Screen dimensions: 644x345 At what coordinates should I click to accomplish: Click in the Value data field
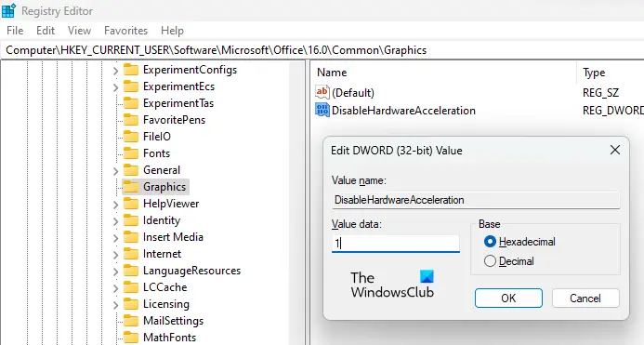point(396,244)
